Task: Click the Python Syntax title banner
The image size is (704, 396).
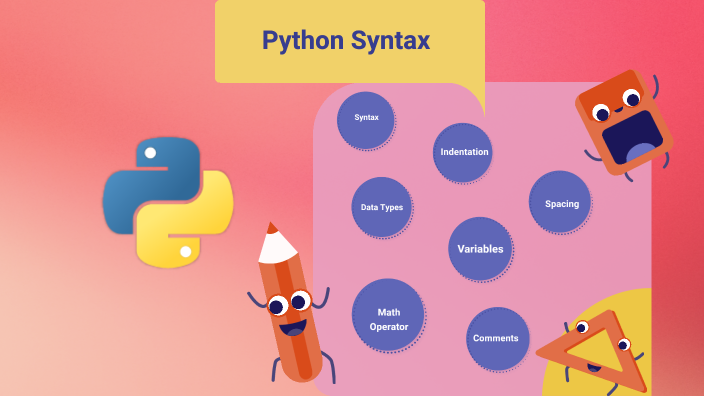Action: (x=350, y=41)
